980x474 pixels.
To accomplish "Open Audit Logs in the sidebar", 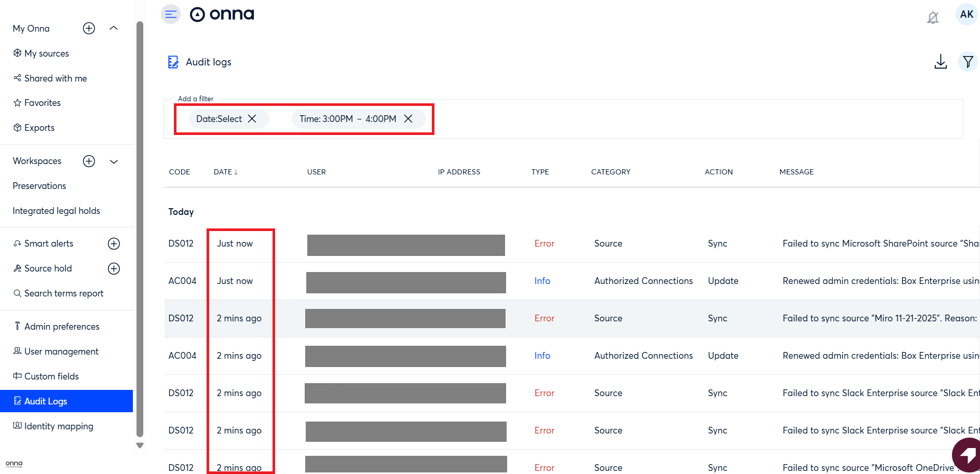I will click(x=46, y=401).
